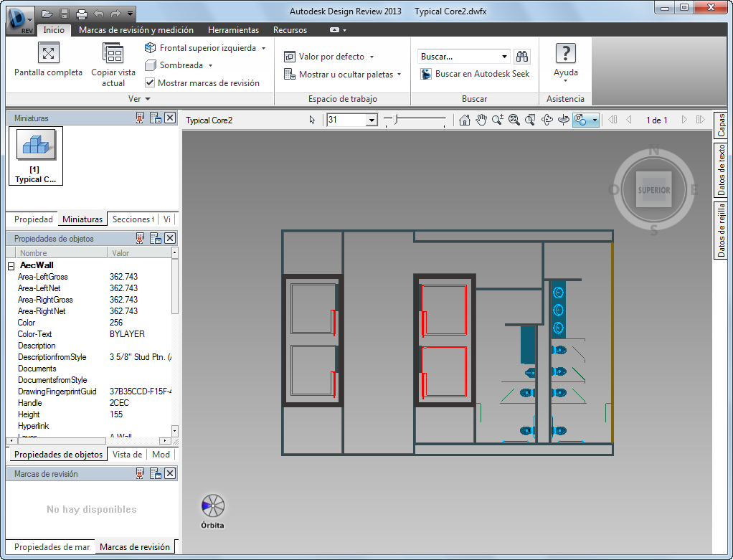Open the quick access toolbar customize dropdown
This screenshot has height=560, width=733.
pos(131,14)
